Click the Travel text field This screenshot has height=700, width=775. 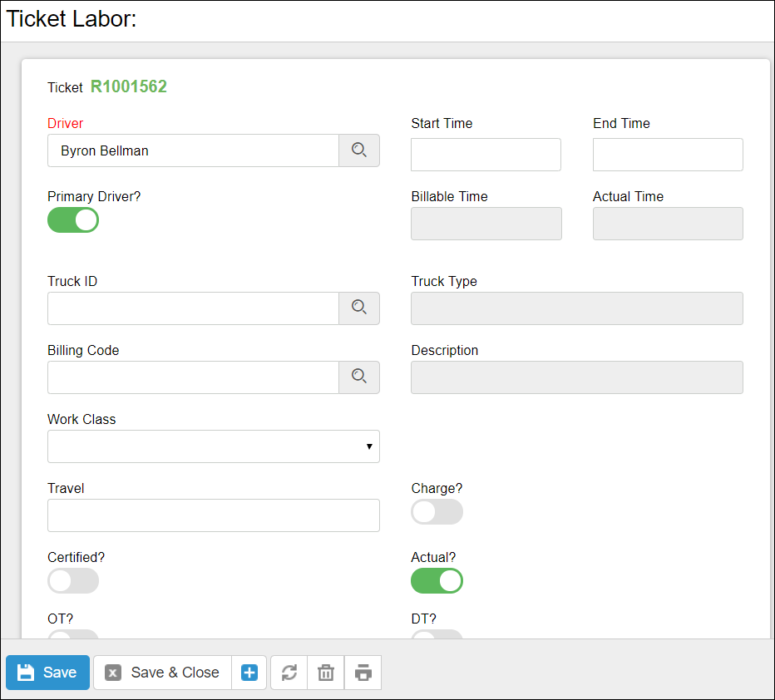214,515
